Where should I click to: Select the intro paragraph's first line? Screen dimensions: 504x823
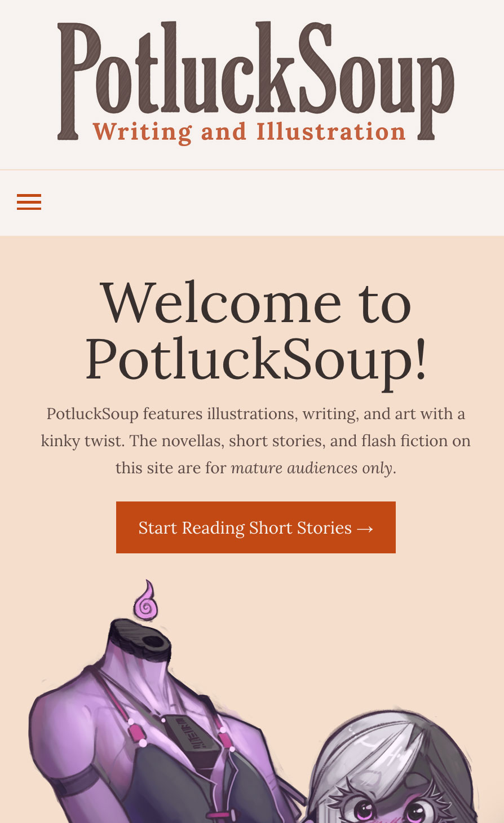(x=255, y=414)
